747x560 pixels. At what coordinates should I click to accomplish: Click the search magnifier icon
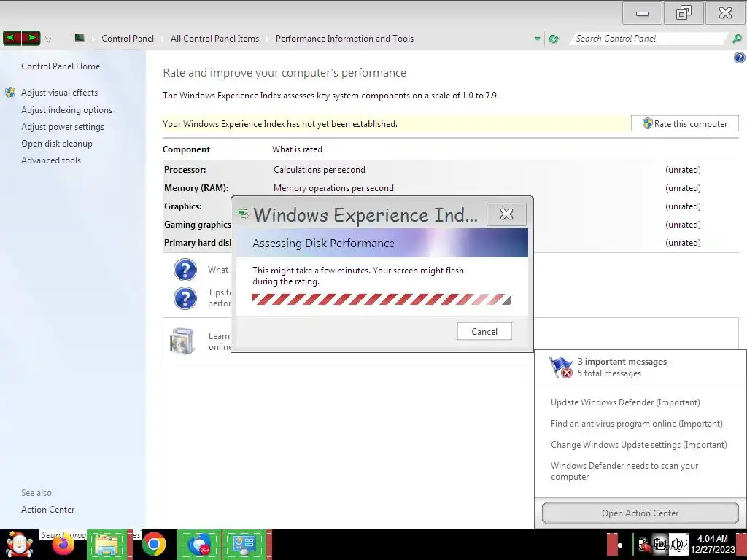click(x=737, y=39)
